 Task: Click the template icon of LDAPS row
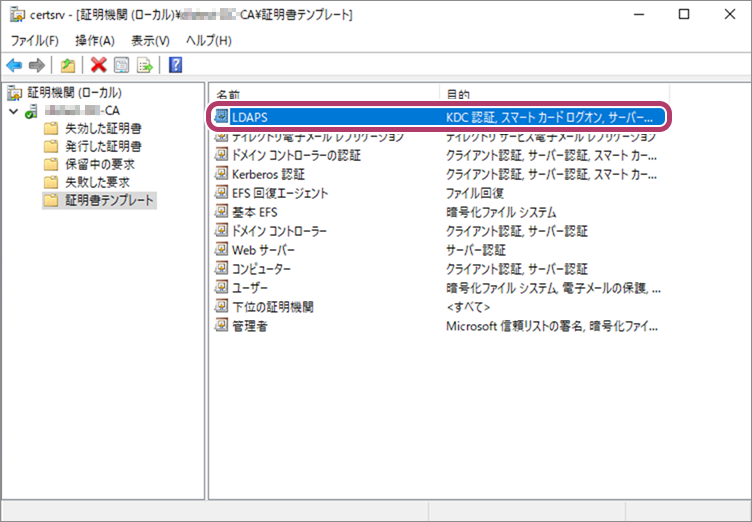tap(221, 117)
